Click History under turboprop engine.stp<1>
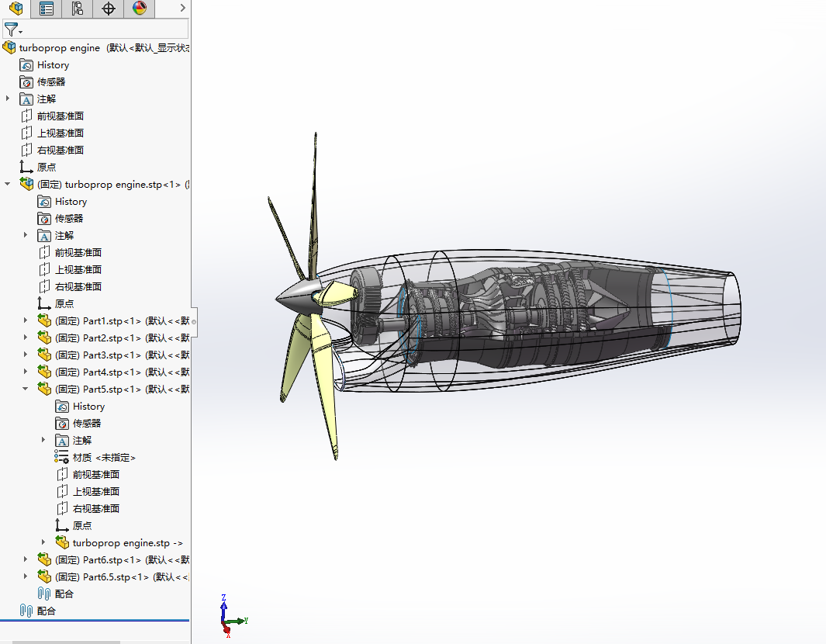Screen dimensions: 826x644 [x=62, y=202]
